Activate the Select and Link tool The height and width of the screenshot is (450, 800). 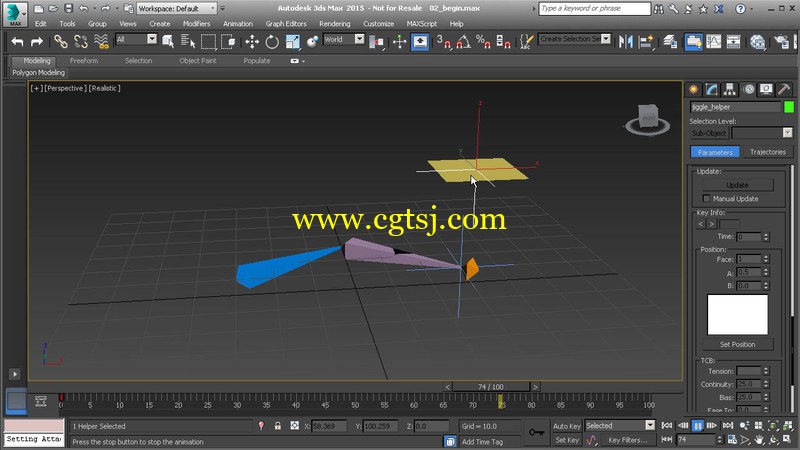[x=61, y=41]
